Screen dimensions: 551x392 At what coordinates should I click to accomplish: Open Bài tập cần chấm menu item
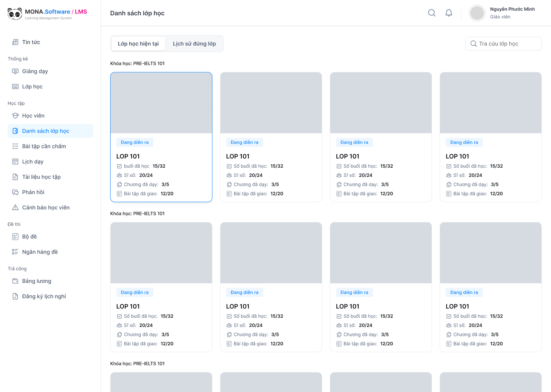click(x=44, y=146)
